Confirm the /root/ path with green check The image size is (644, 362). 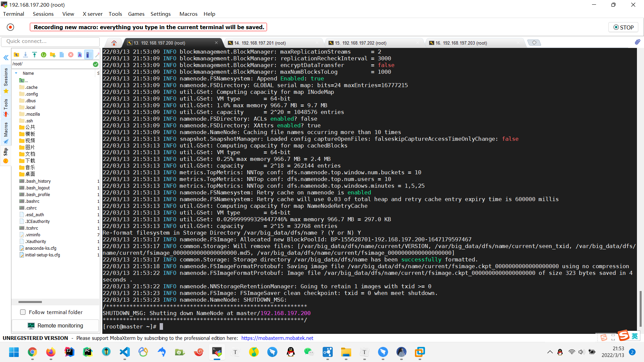(96, 64)
